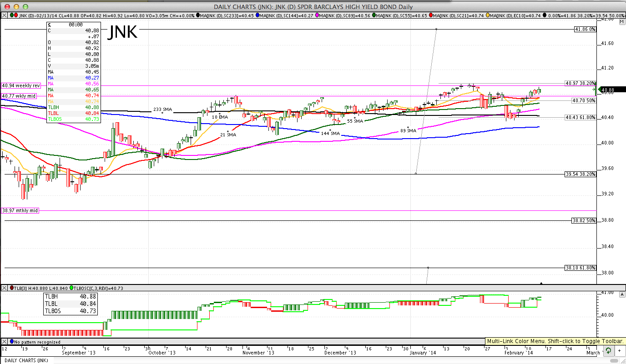The width and height of the screenshot is (626, 364).
Task: Click the 38.82 50% Fibonacci label
Action: point(584,220)
